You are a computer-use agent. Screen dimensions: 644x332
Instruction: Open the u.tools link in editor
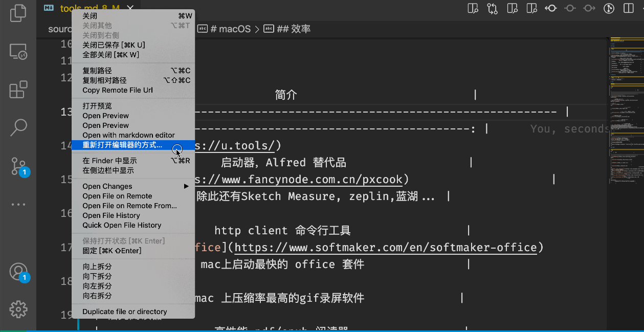coord(236,146)
